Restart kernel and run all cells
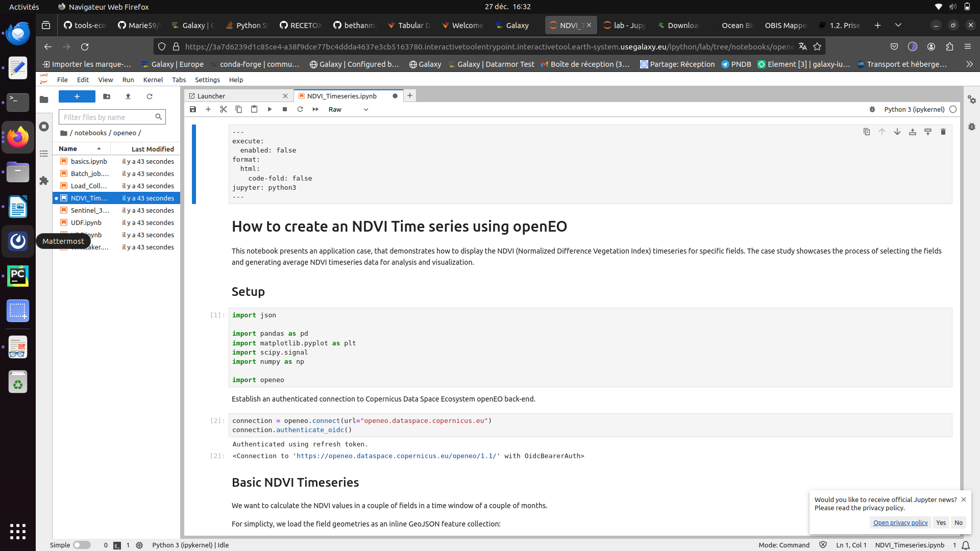Viewport: 980px width, 551px height. point(315,109)
